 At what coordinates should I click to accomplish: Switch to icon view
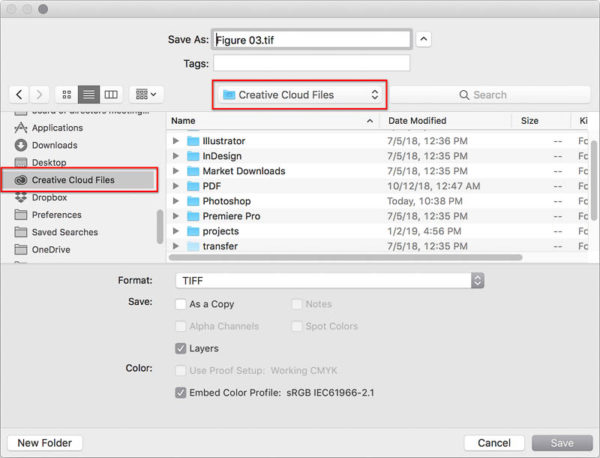67,95
